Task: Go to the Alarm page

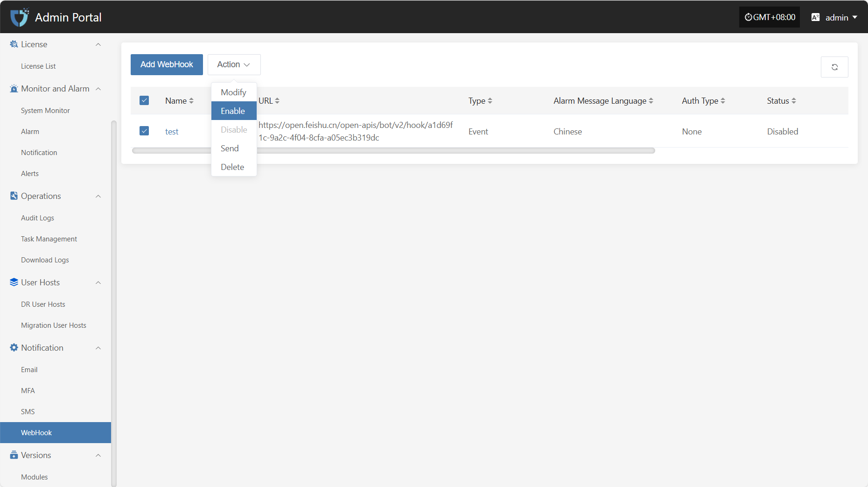Action: click(30, 132)
